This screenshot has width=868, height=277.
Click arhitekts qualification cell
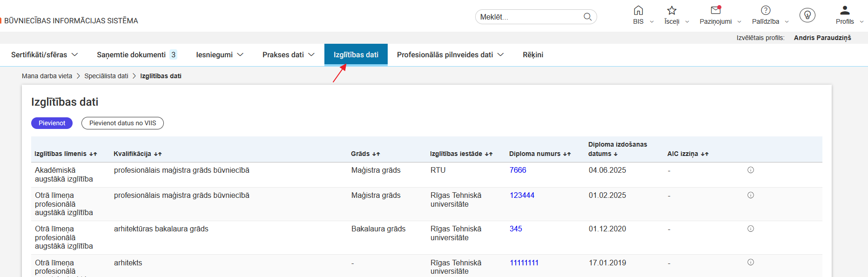pyautogui.click(x=128, y=263)
